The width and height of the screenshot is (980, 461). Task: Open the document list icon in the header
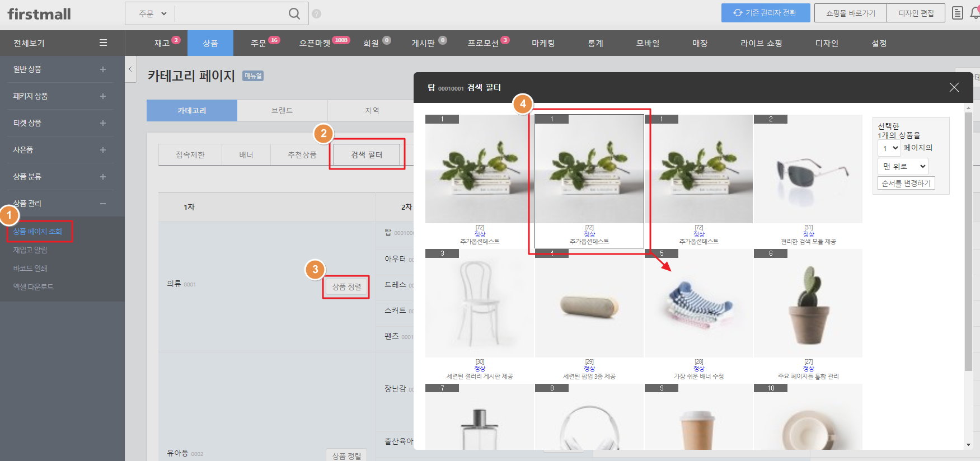click(x=958, y=13)
